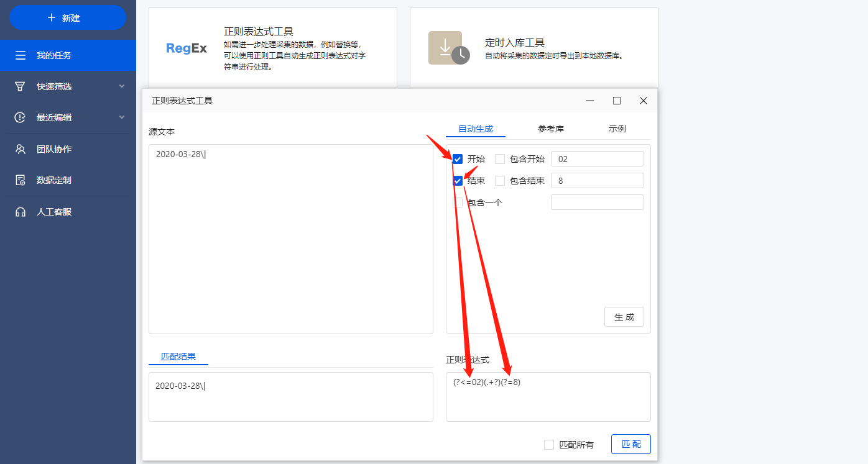Click the 团队协作 people icon
The height and width of the screenshot is (464, 868).
(21, 149)
